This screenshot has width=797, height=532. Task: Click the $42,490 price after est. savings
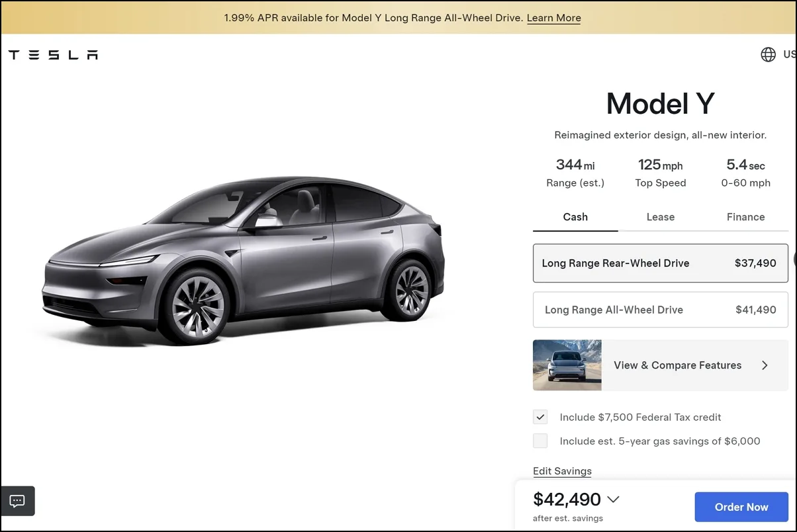567,499
